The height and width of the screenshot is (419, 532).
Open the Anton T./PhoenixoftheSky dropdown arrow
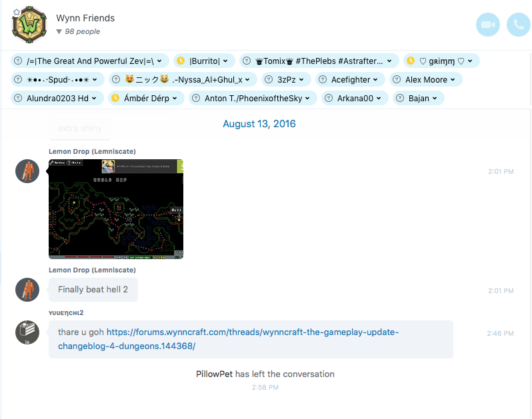307,99
